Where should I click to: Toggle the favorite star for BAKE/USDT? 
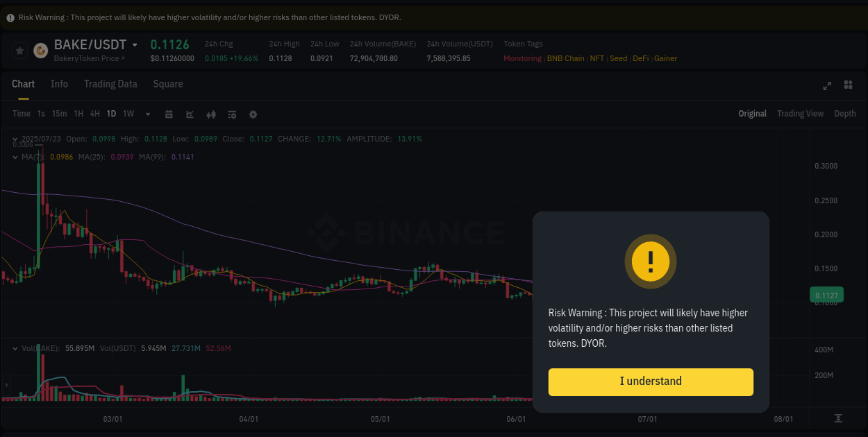point(19,50)
